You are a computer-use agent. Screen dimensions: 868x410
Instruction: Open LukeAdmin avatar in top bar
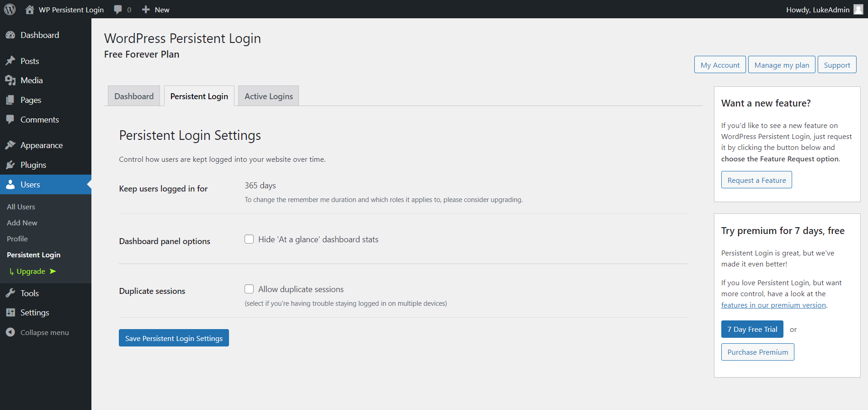point(858,10)
